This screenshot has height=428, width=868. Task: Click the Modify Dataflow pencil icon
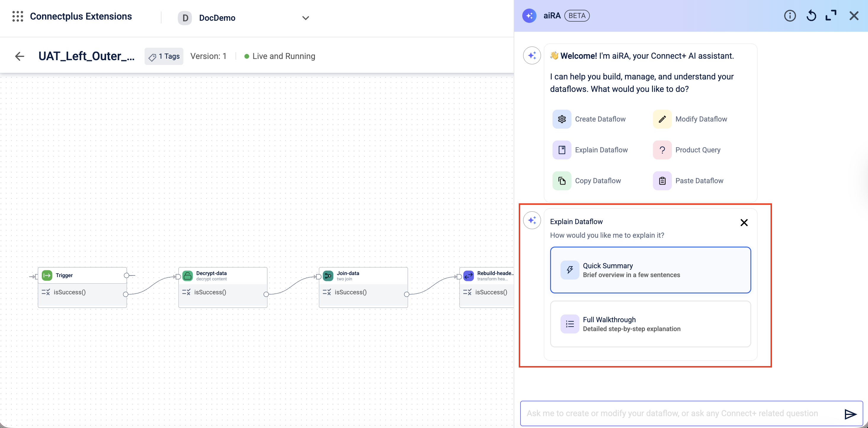pos(662,119)
